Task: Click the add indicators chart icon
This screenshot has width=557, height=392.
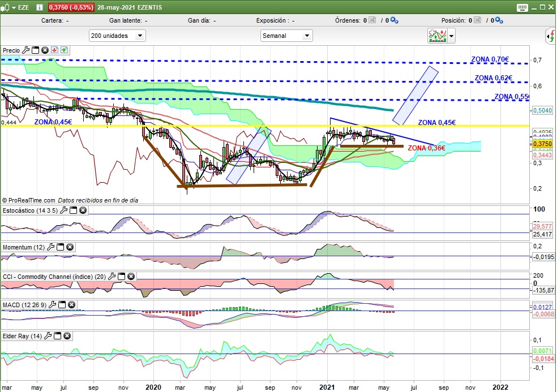Action: coord(438,36)
